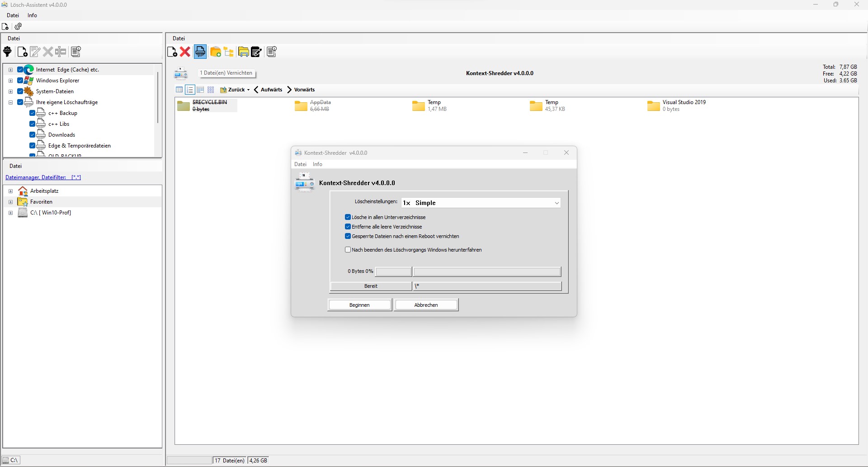868x467 pixels.
Task: Switch to list view icon
Action: pos(190,90)
